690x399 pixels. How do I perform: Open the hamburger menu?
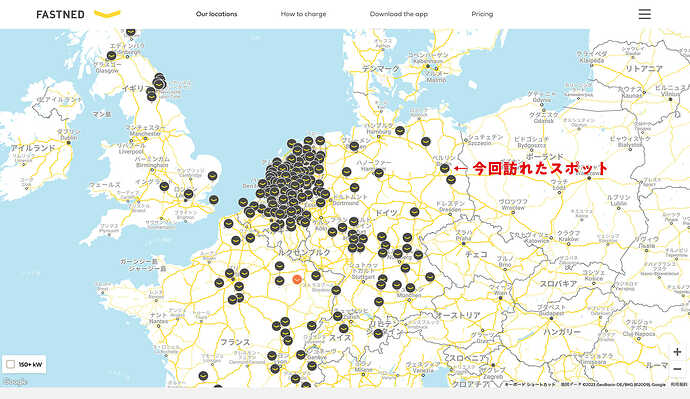[644, 14]
